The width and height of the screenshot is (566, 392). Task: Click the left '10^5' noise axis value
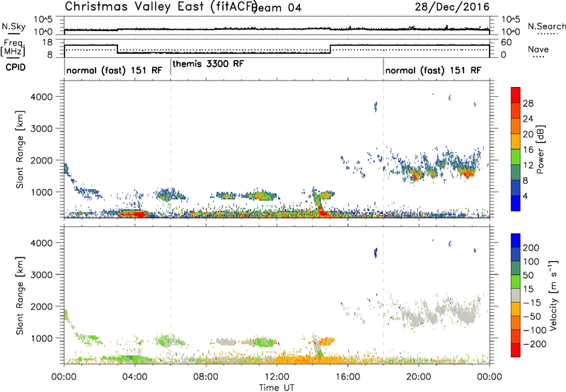pos(43,19)
